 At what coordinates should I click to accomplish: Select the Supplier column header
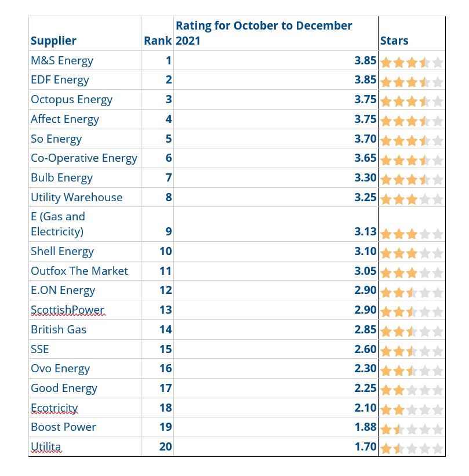(53, 41)
